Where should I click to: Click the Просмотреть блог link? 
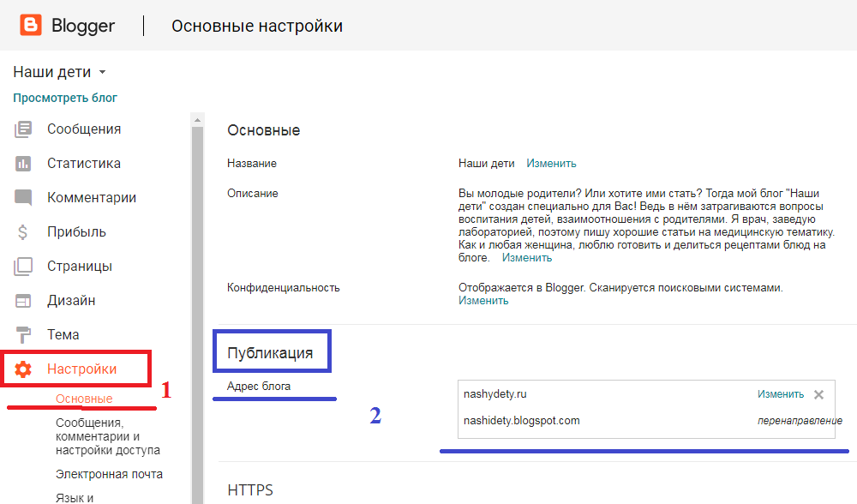[x=65, y=98]
